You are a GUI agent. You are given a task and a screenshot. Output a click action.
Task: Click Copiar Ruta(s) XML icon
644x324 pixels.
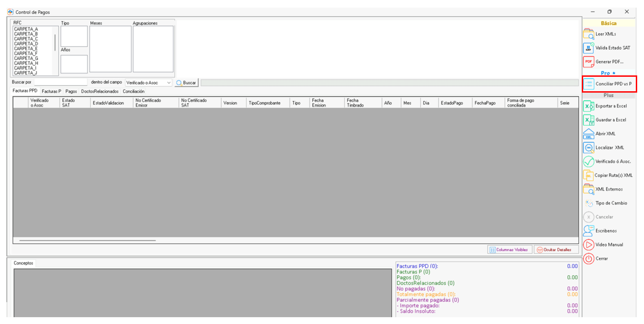(x=589, y=175)
